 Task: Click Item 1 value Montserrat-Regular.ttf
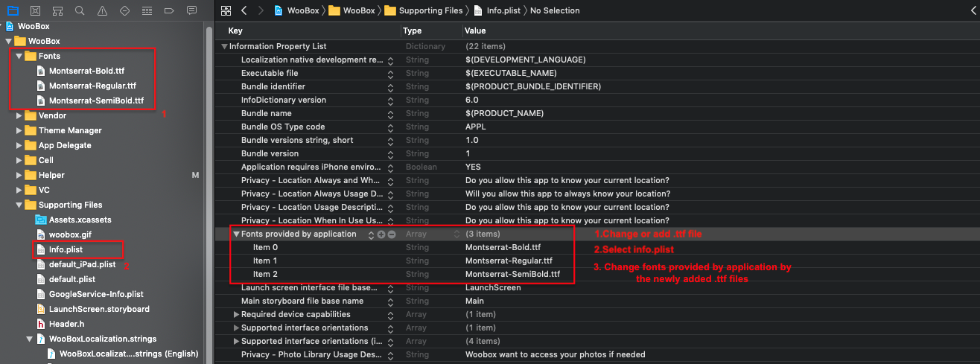tap(509, 261)
